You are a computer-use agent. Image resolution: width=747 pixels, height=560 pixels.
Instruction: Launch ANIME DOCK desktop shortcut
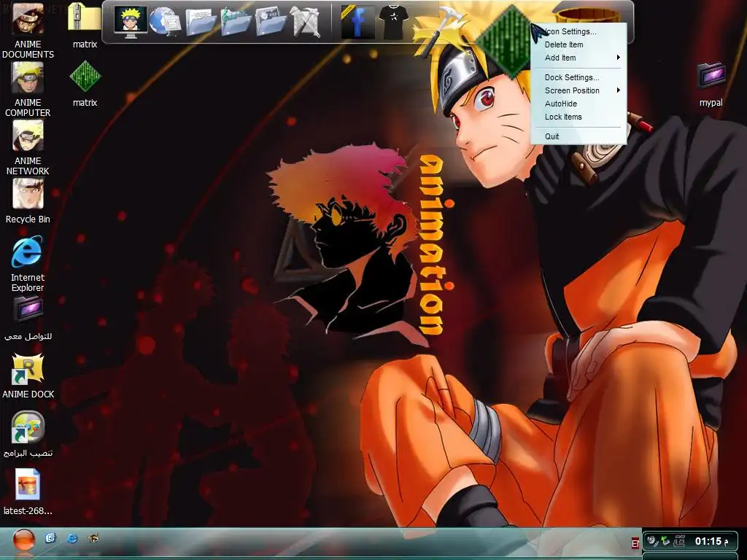(x=28, y=376)
